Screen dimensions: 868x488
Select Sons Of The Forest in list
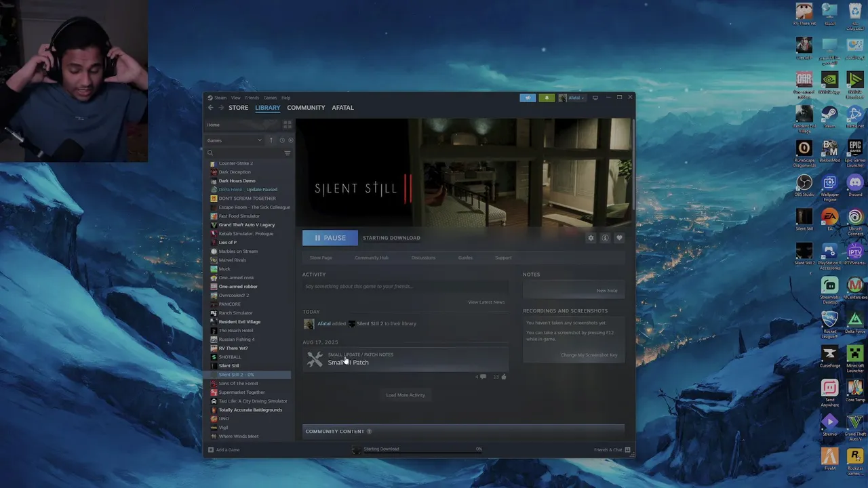pos(238,384)
